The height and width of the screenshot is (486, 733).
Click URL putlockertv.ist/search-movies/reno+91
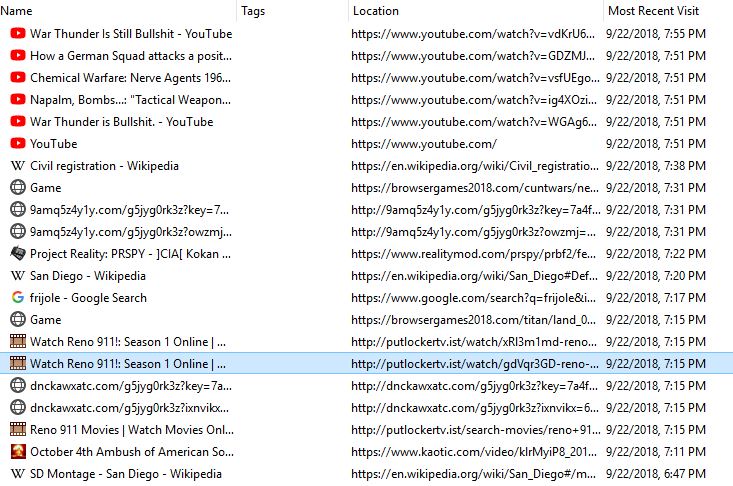coord(476,429)
